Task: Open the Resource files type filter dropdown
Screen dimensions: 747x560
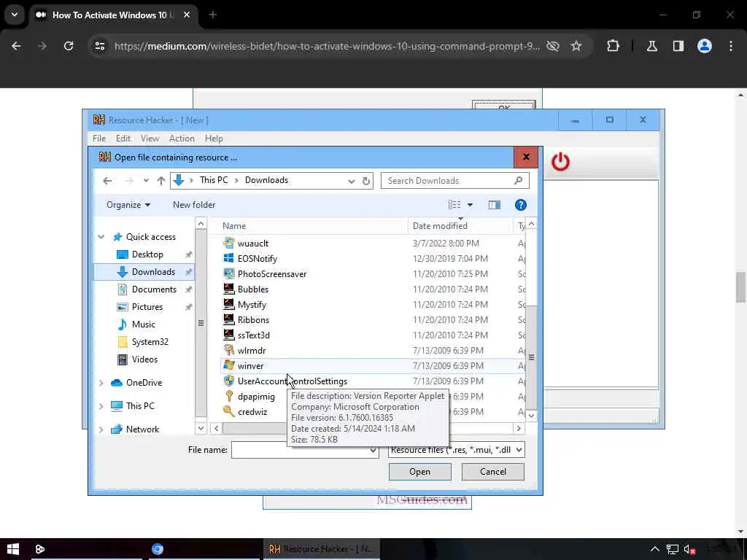Action: [519, 449]
